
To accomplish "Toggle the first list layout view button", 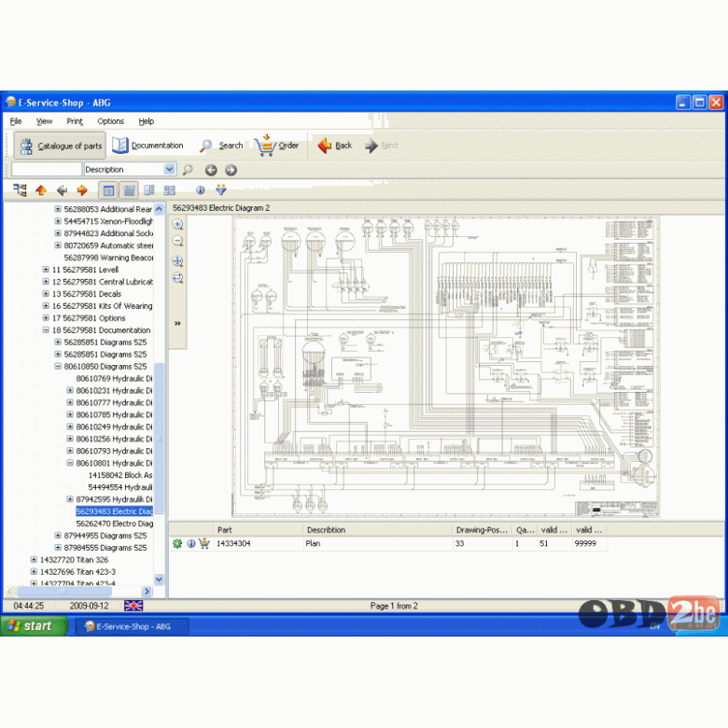I will [108, 190].
